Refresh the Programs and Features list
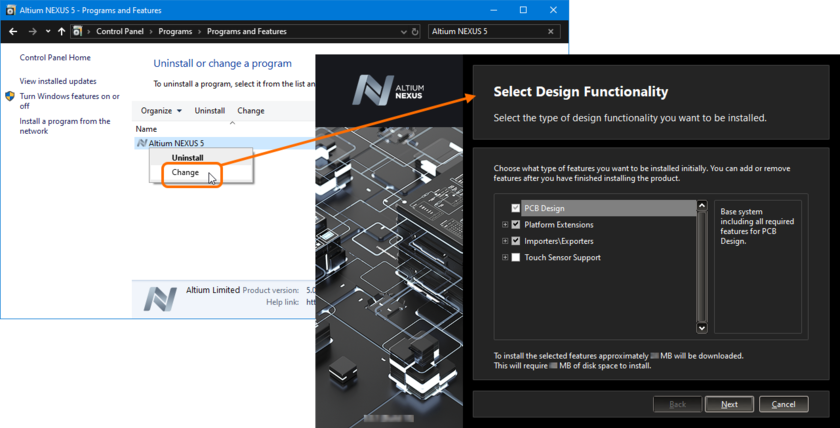The height and width of the screenshot is (428, 840). coord(415,32)
